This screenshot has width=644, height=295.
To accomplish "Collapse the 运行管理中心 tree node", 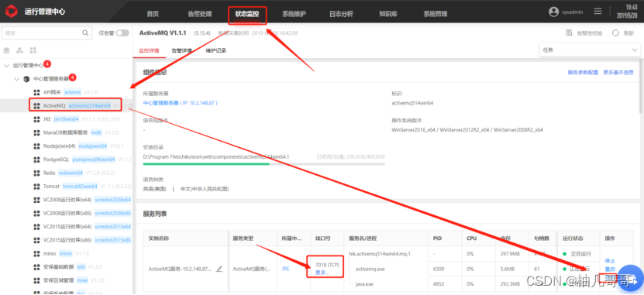I will pyautogui.click(x=6, y=66).
